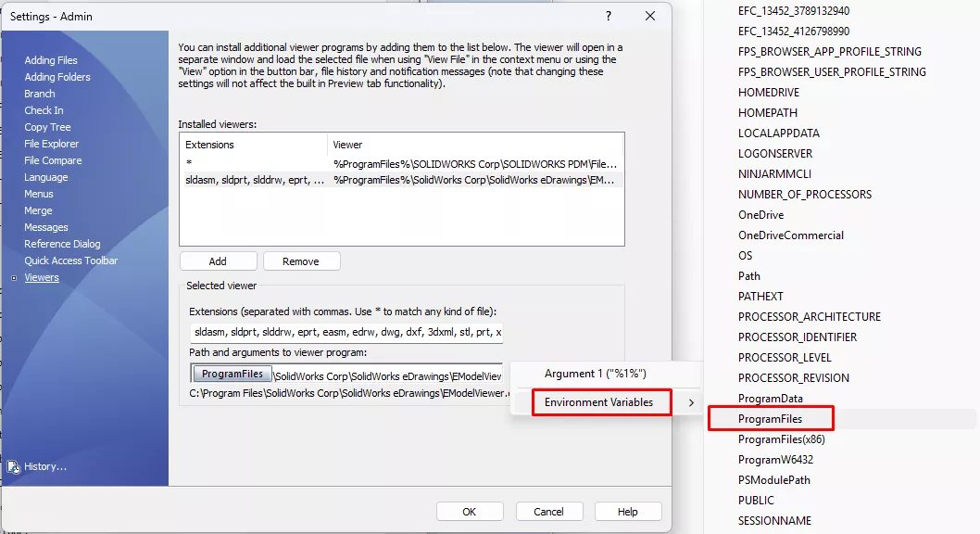Open the History icon at bottom left
Image resolution: width=980 pixels, height=534 pixels.
tap(13, 466)
